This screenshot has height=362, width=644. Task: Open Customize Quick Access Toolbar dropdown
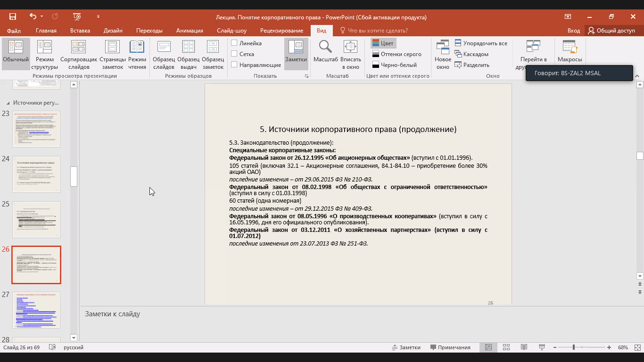click(98, 17)
